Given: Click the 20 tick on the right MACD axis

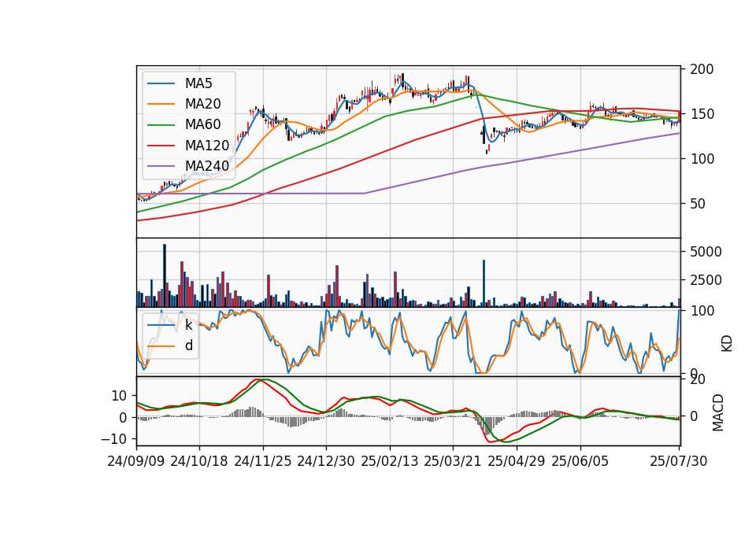Looking at the screenshot, I should pos(698,379).
